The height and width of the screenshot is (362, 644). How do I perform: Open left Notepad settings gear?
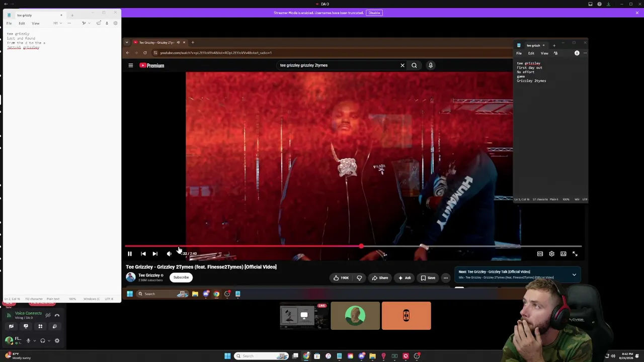(x=115, y=23)
